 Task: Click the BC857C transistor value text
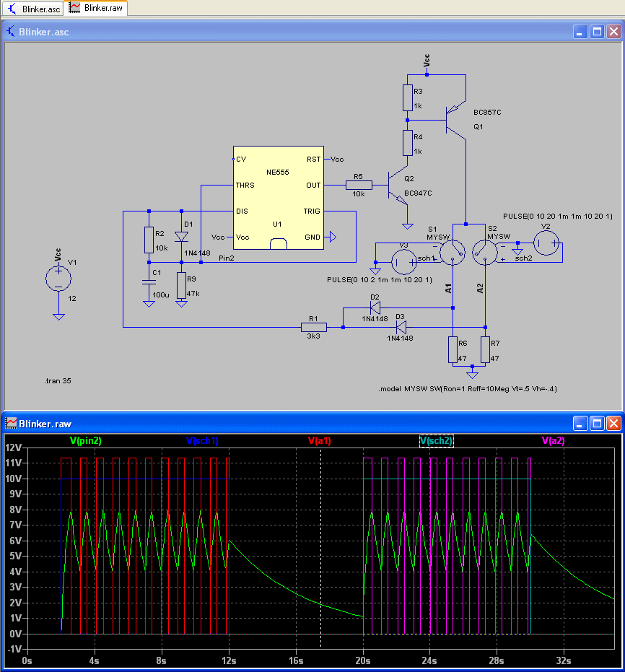487,113
